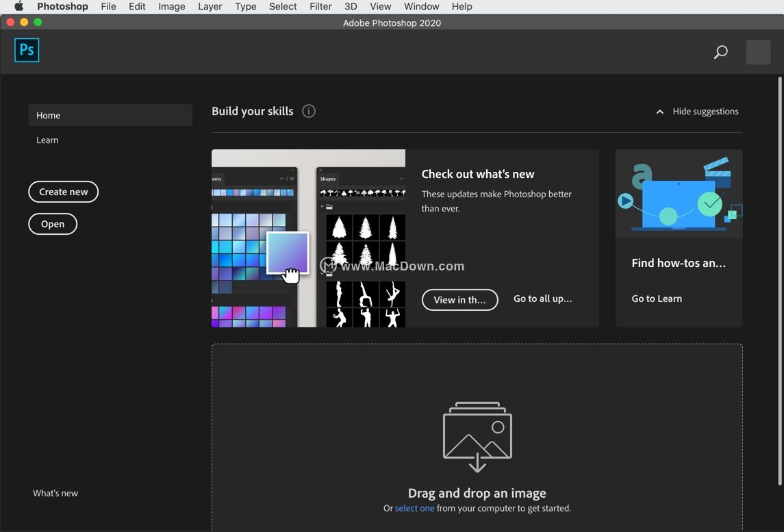The image size is (784, 532).
Task: Click the Photoshop Ps logo icon
Action: (x=27, y=50)
